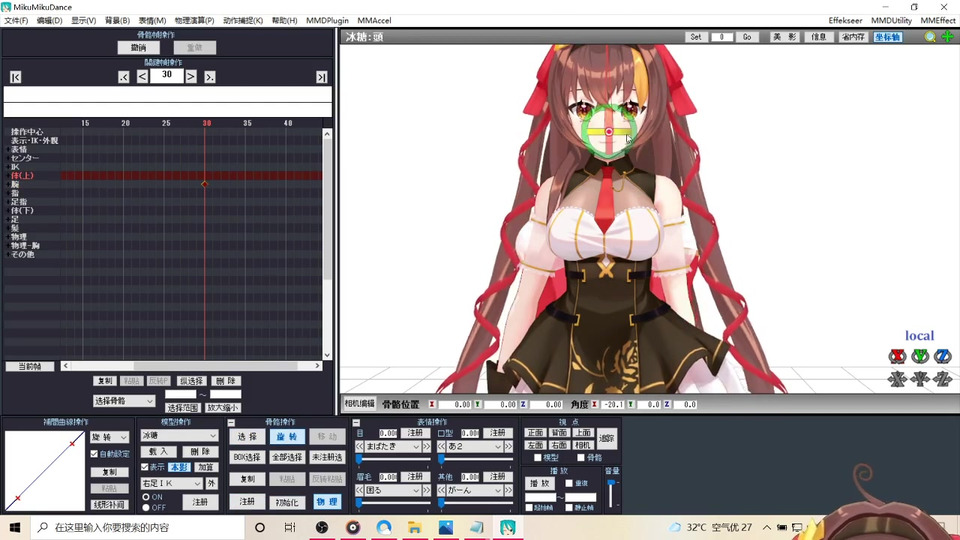Click the 正面 front view button
Viewport: 960px width, 540px height.
pyautogui.click(x=536, y=433)
